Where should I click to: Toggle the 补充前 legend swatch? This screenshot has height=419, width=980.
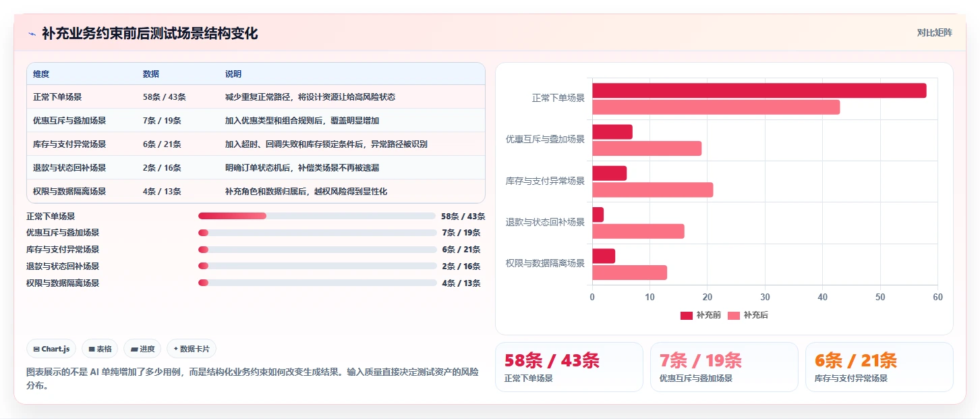687,315
